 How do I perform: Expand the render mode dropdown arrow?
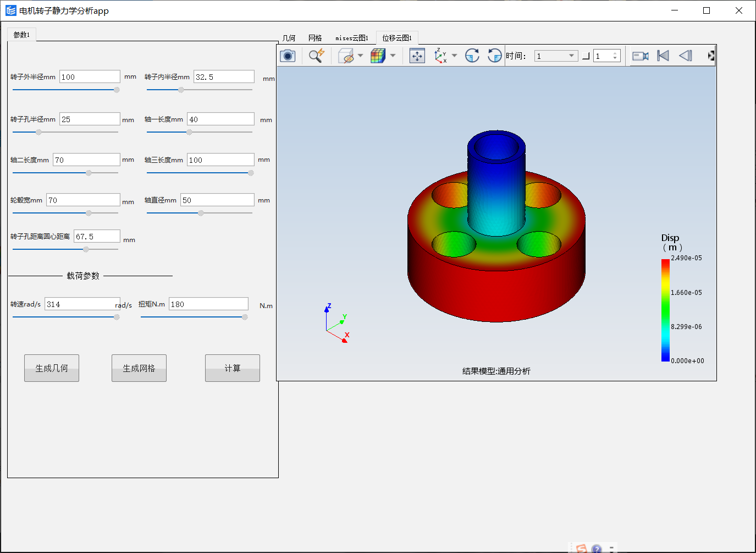pyautogui.click(x=393, y=56)
